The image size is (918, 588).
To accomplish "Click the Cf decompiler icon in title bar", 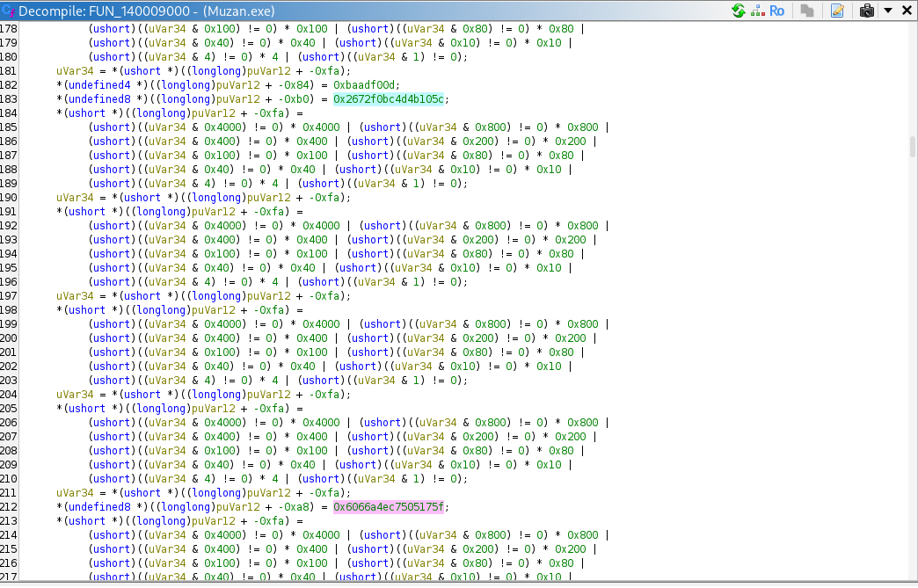I will click(8, 11).
